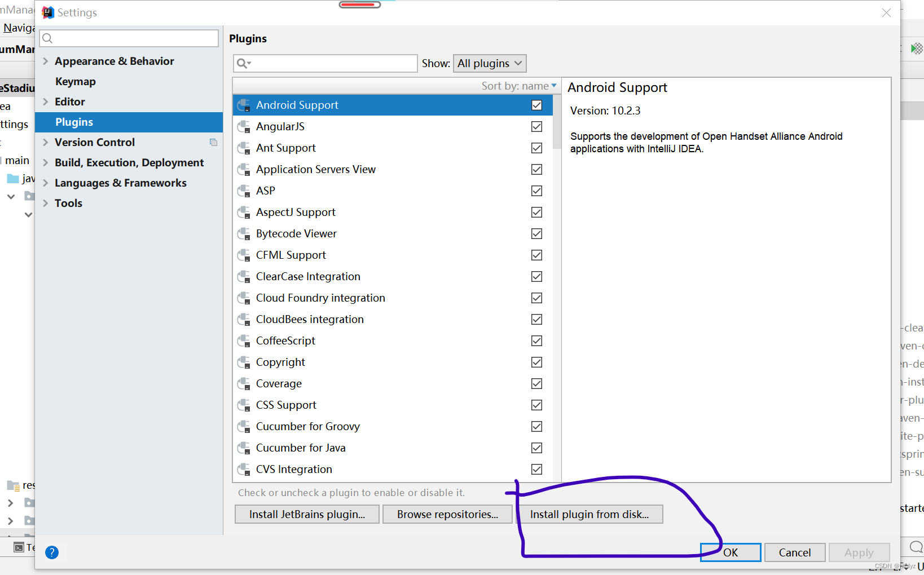924x575 pixels.
Task: Click the ClearCase Integration plugin icon
Action: (x=244, y=276)
